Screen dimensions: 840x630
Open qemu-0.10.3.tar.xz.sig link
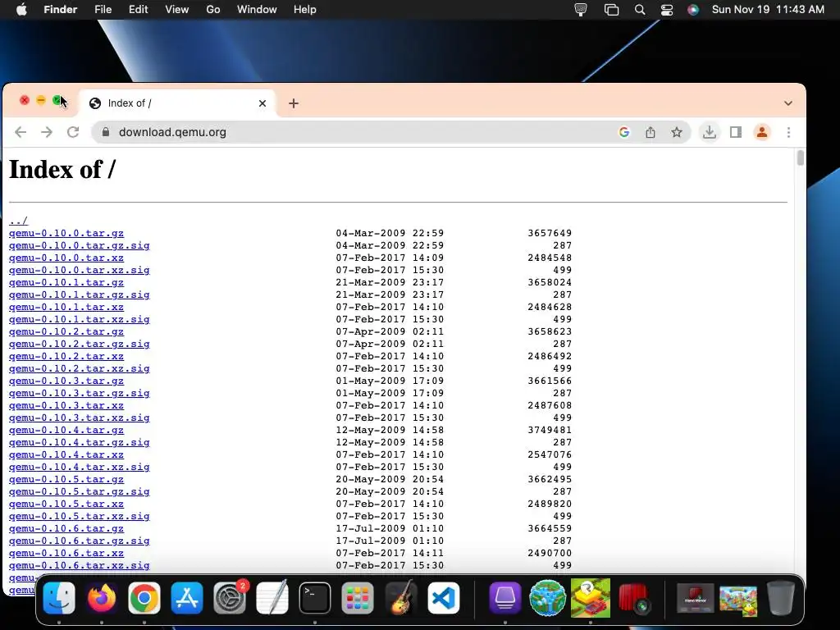[80, 418]
